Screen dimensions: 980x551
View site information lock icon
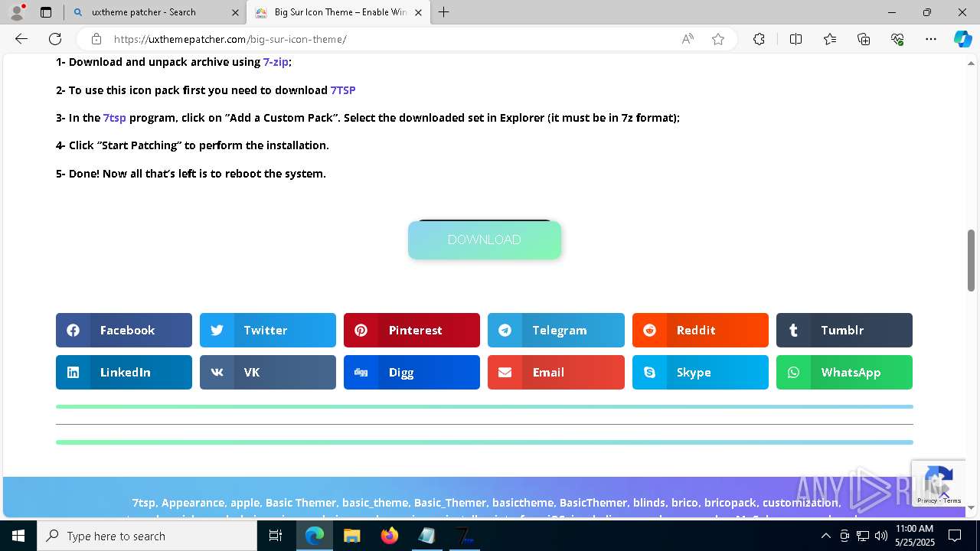96,39
